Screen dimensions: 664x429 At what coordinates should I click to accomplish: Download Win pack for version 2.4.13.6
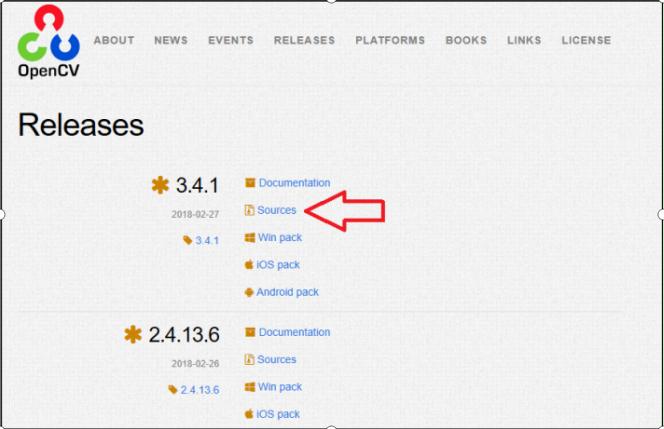pos(280,387)
